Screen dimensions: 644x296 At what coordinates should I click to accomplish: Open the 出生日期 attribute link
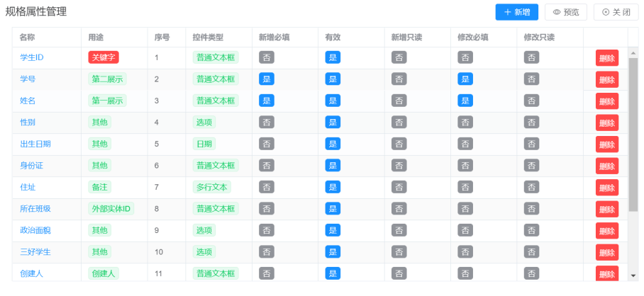[35, 144]
